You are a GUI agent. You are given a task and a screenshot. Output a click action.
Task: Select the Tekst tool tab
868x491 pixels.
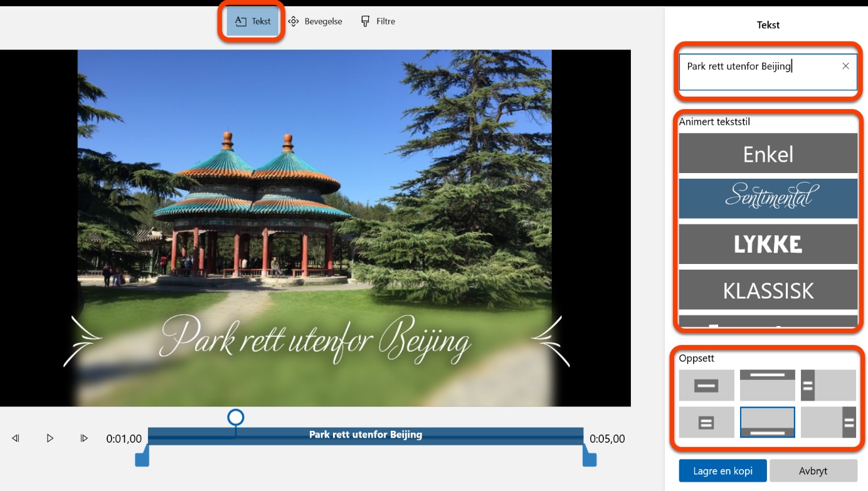point(253,21)
